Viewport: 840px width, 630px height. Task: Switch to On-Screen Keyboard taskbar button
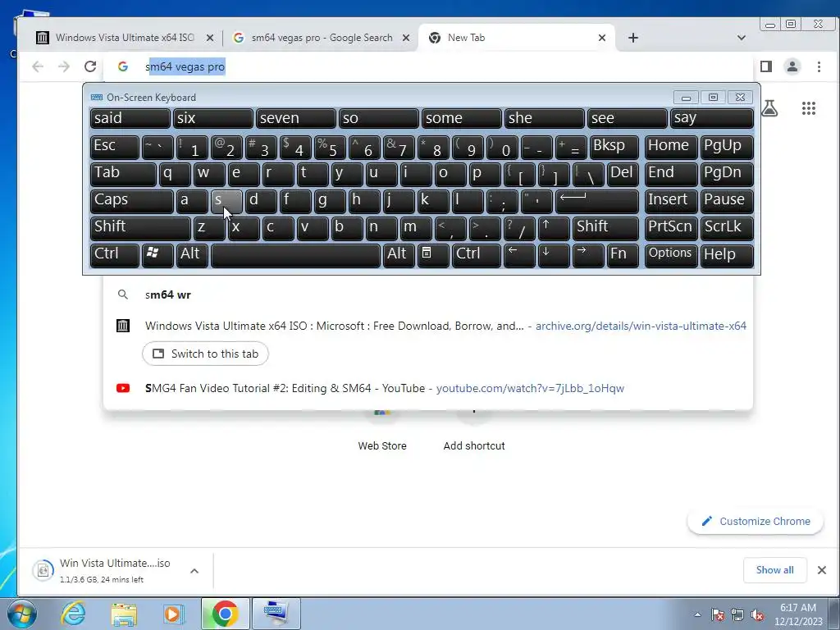276,614
